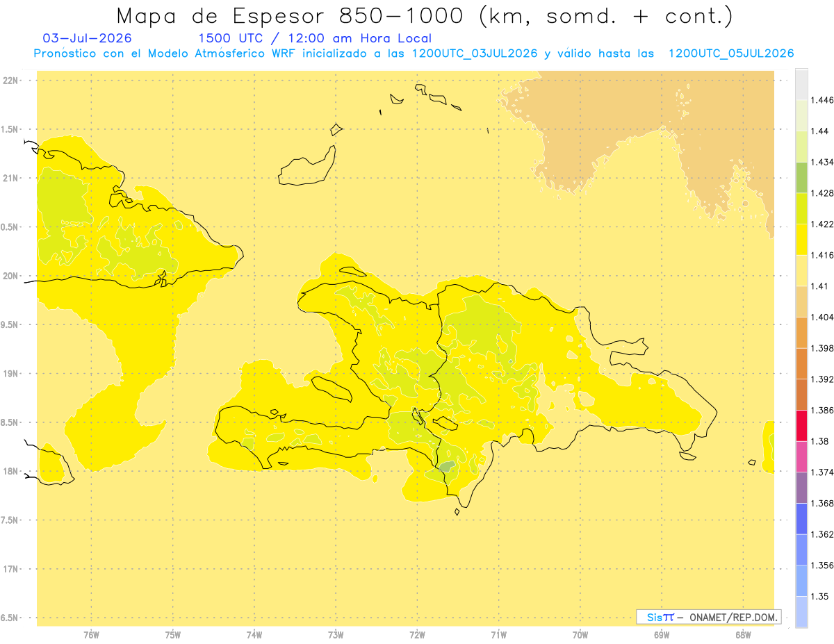Image resolution: width=834 pixels, height=644 pixels.
Task: Click the '1500 UTC / 12:00 am Hora Local' text
Action: click(315, 39)
